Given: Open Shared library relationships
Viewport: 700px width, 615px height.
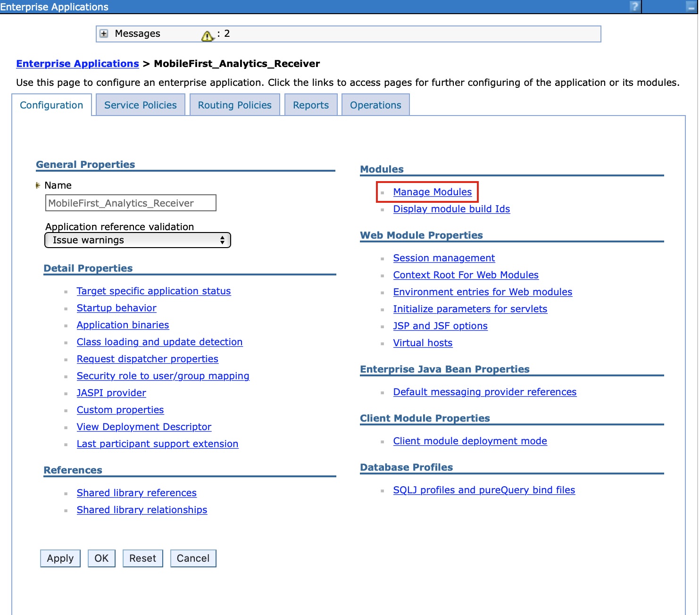Looking at the screenshot, I should click(x=142, y=510).
